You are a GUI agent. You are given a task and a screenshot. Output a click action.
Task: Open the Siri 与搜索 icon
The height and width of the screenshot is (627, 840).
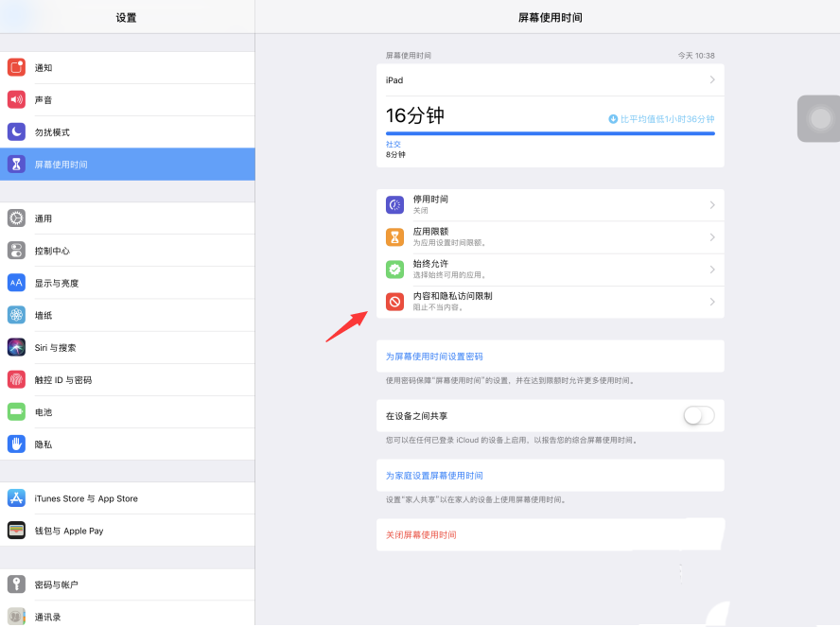pos(17,347)
